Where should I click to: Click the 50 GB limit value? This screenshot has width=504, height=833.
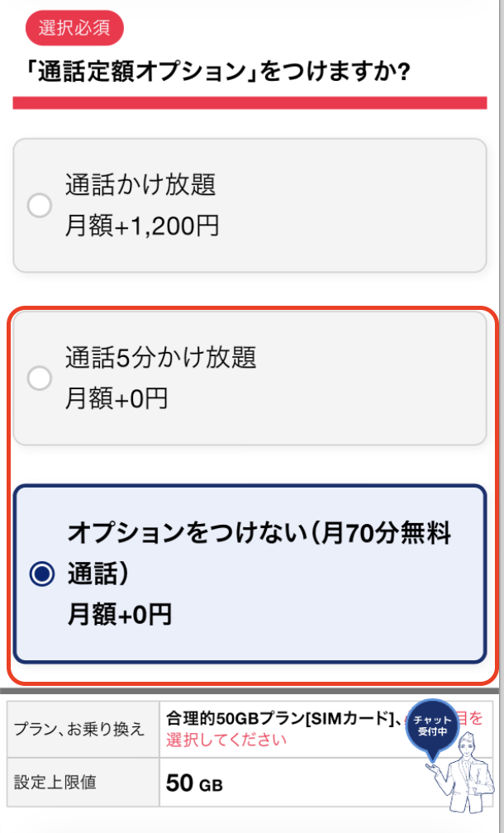coord(194,783)
